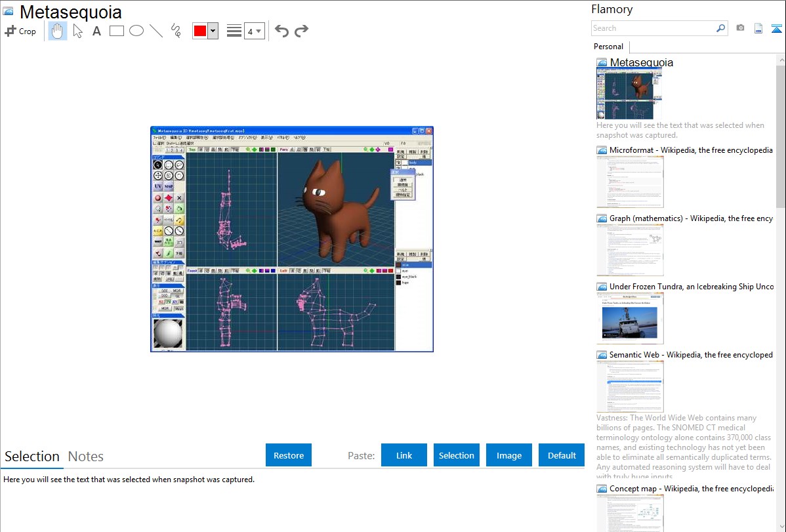The width and height of the screenshot is (786, 532).
Task: Click the Restore button
Action: (x=289, y=455)
